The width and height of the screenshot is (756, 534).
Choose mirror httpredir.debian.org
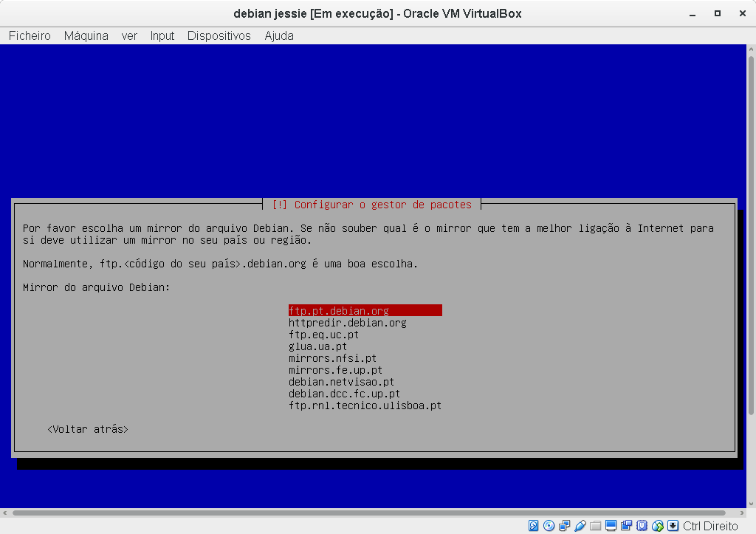(x=348, y=323)
